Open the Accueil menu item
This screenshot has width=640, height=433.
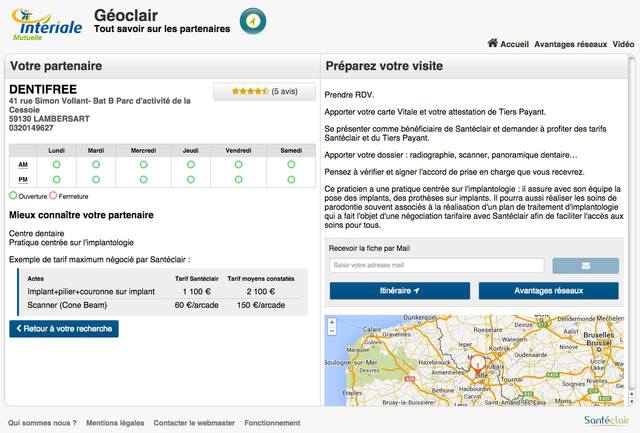514,44
